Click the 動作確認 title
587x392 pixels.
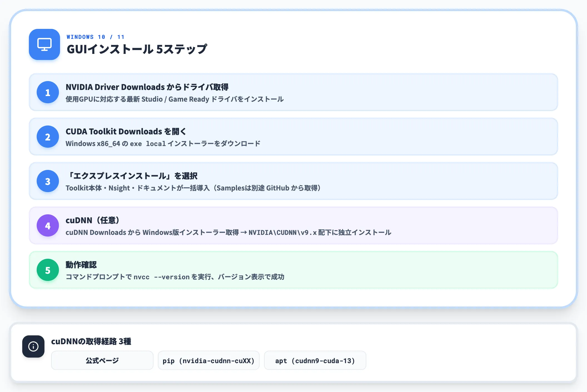(81, 265)
